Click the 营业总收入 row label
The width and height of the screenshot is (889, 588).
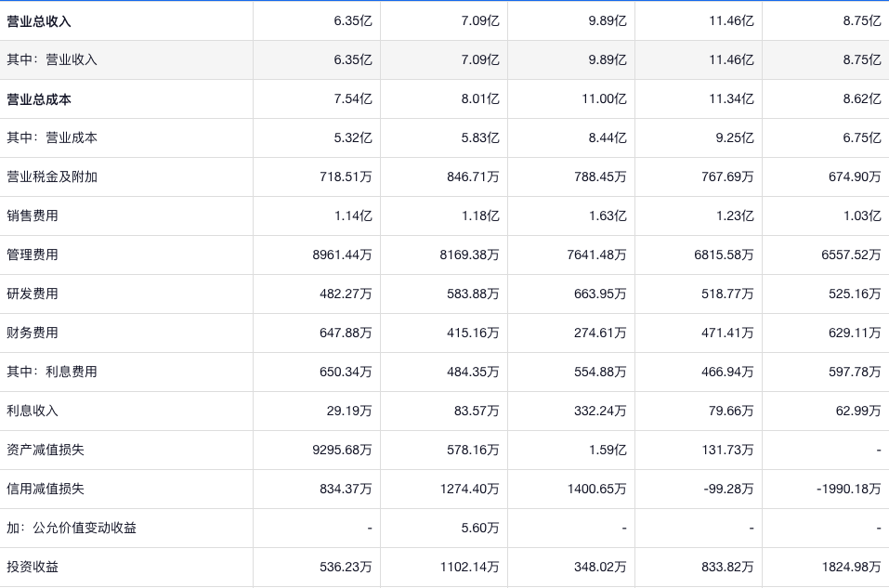click(39, 20)
